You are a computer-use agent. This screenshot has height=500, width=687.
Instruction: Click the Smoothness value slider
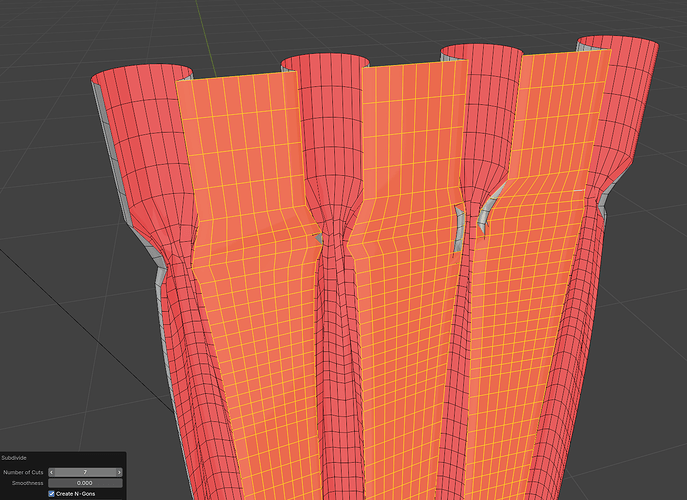point(85,483)
